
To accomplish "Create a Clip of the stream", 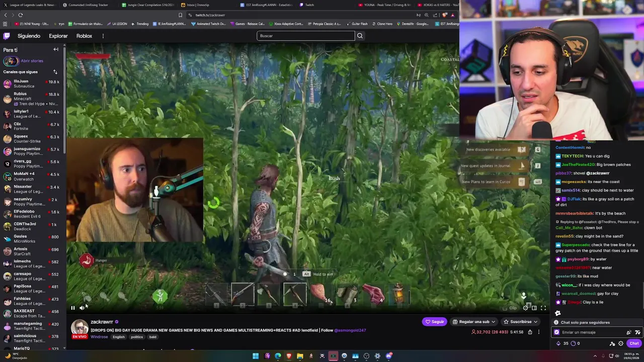I will (510, 308).
